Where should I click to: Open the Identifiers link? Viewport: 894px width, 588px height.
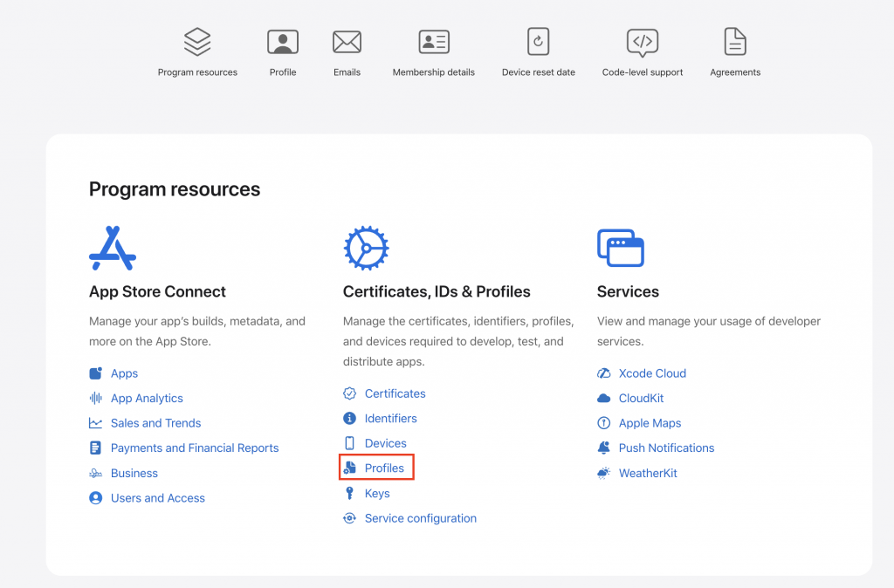pos(390,418)
